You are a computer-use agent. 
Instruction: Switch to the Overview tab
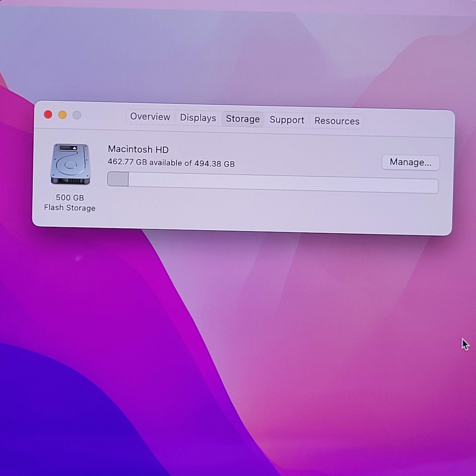150,117
